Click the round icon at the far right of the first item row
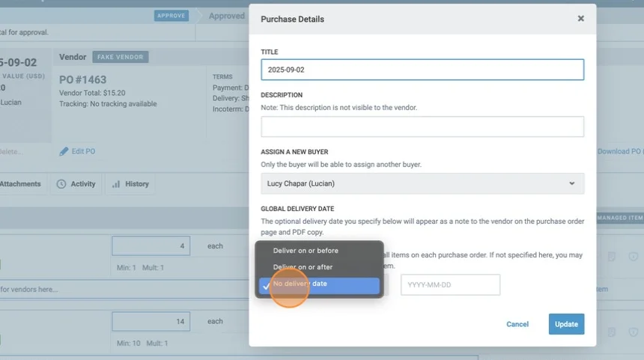 [633, 257]
